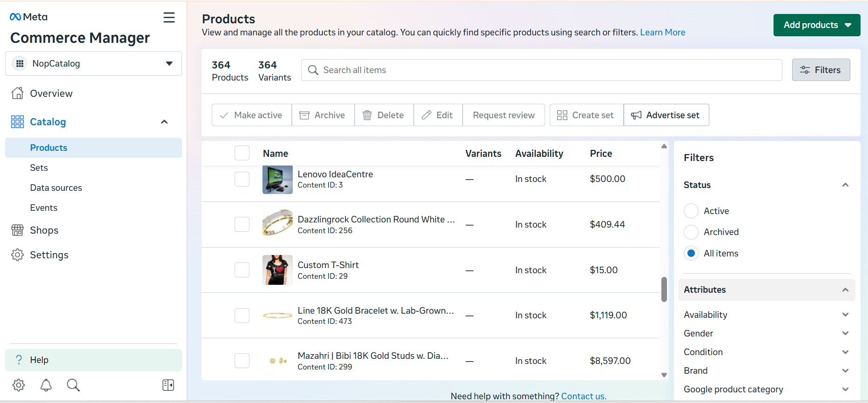Click the Advertise set megaphone icon
The height and width of the screenshot is (403, 868).
[x=636, y=115]
